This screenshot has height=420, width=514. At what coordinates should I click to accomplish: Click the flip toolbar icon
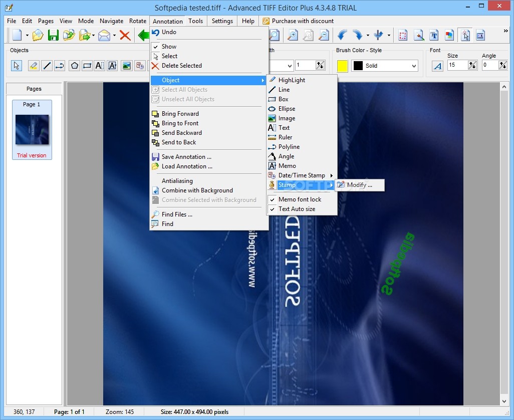(379, 35)
